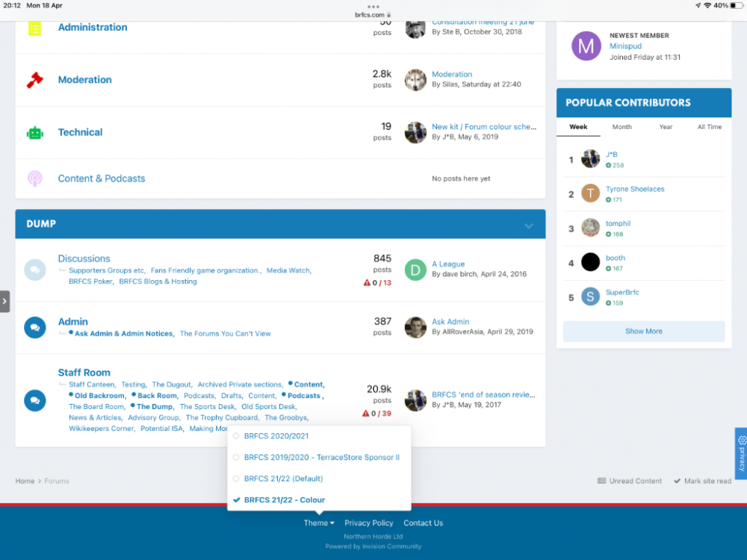The width and height of the screenshot is (747, 560).
Task: Click the Discussions forum speech bubble icon
Action: click(x=35, y=270)
